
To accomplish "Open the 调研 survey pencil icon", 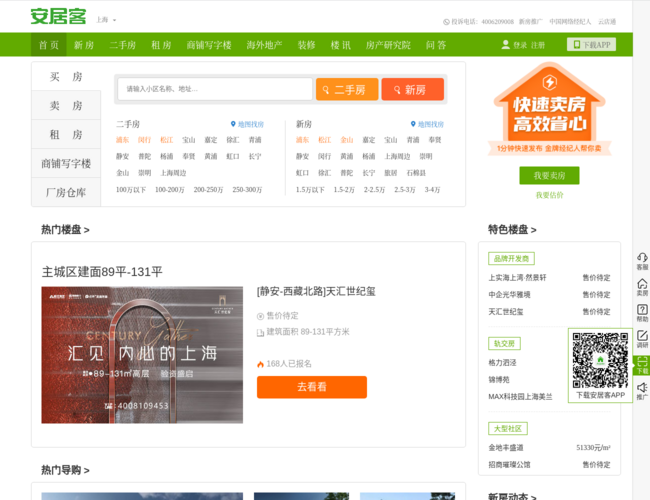I will coord(641,336).
